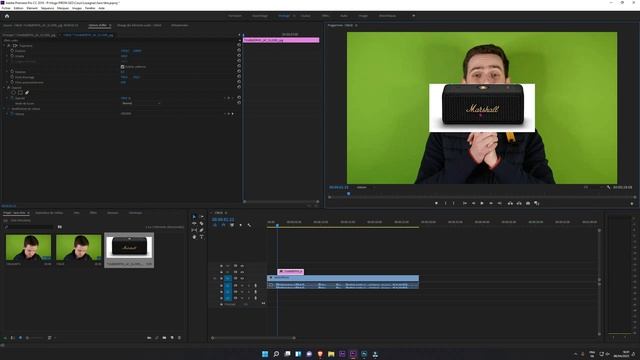This screenshot has width=640, height=360.
Task: Collapse the Opacité effect group
Action: [x=4, y=87]
